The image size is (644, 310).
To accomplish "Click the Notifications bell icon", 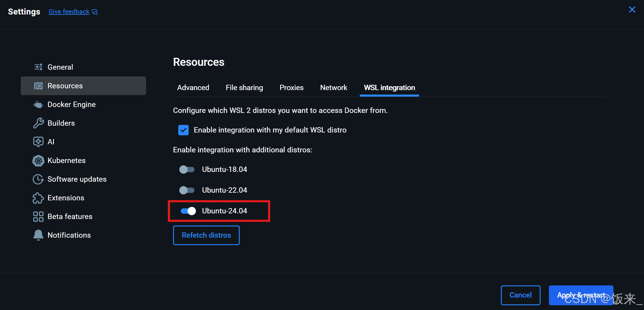I will click(x=38, y=235).
